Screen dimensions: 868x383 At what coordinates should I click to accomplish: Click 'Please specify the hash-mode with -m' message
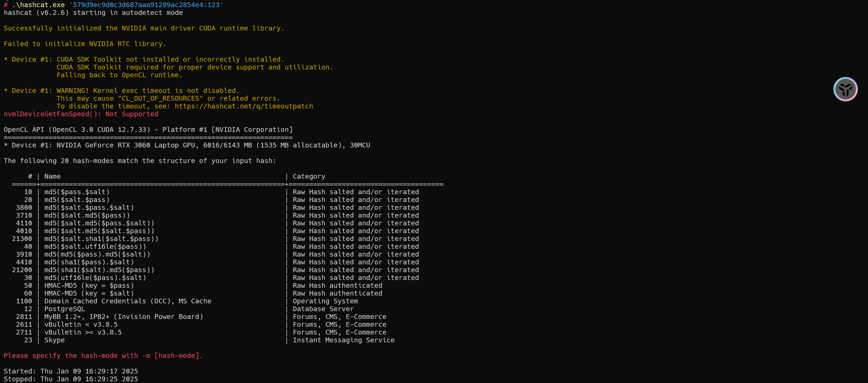pyautogui.click(x=103, y=356)
